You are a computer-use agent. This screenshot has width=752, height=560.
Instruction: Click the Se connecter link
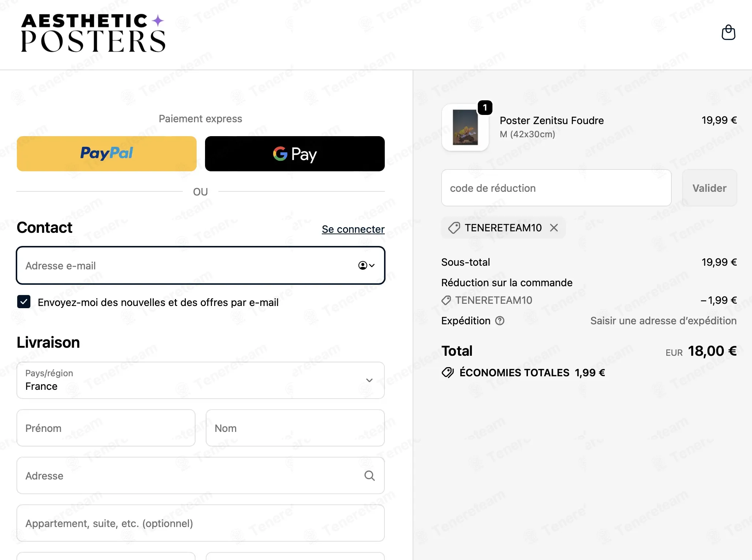click(x=353, y=229)
